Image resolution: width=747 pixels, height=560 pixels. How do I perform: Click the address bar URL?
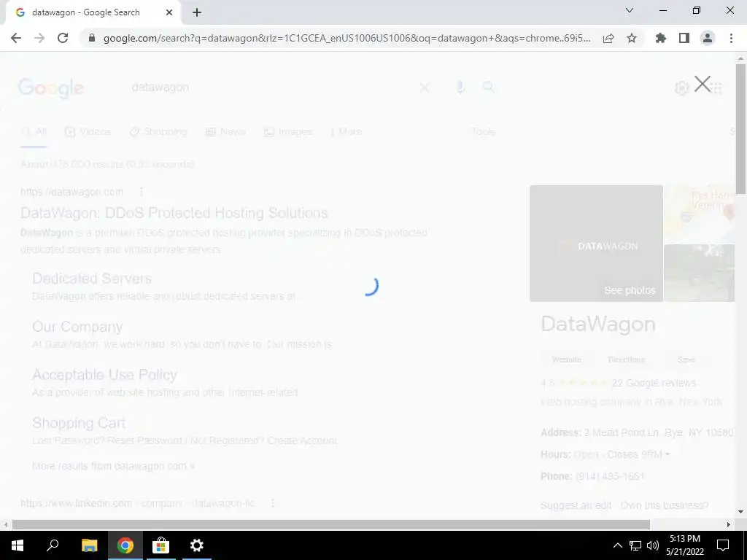(x=347, y=38)
